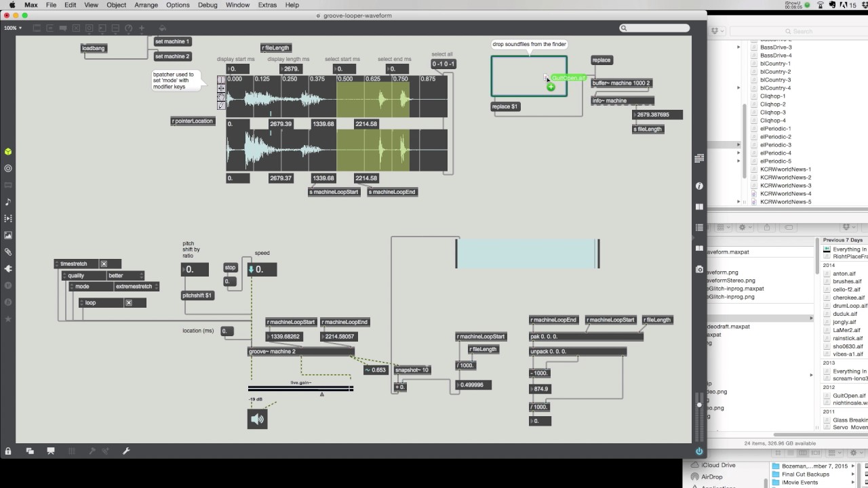Click the 'stop' message box
This screenshot has height=488, width=868.
(x=231, y=268)
